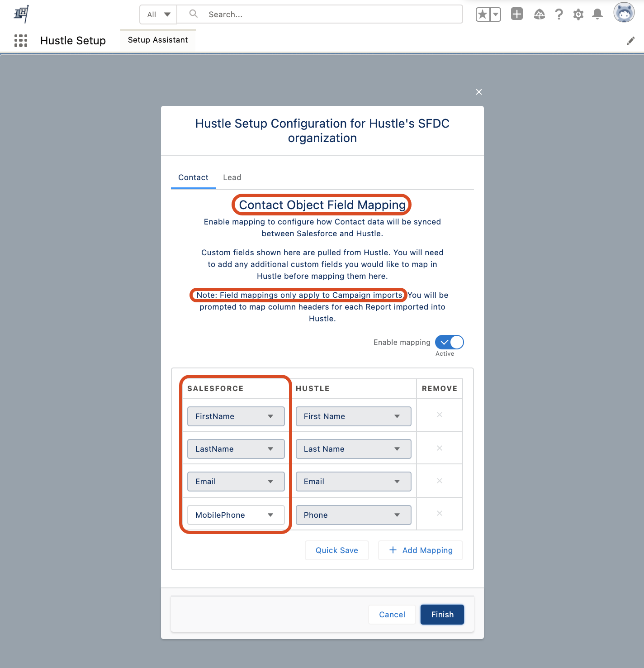Open the All search scope dropdown

(x=158, y=14)
